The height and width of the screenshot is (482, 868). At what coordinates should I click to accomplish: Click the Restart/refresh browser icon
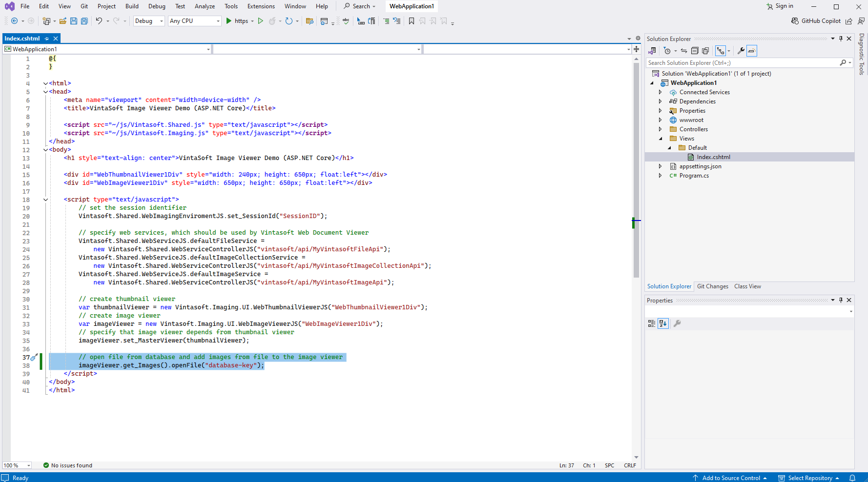coord(289,21)
